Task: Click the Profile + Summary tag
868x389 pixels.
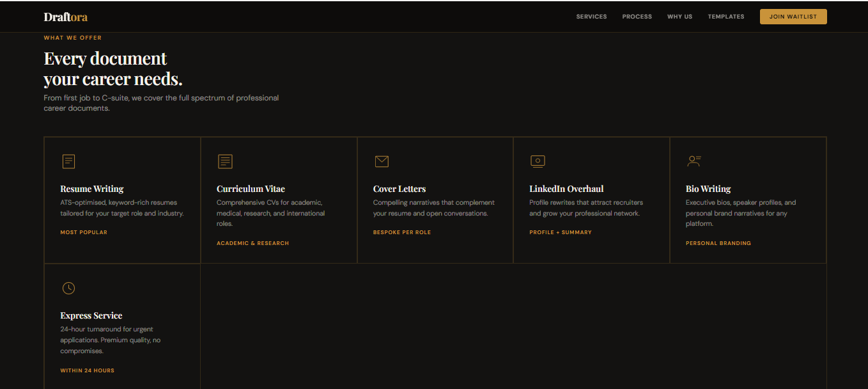Action: (x=561, y=232)
